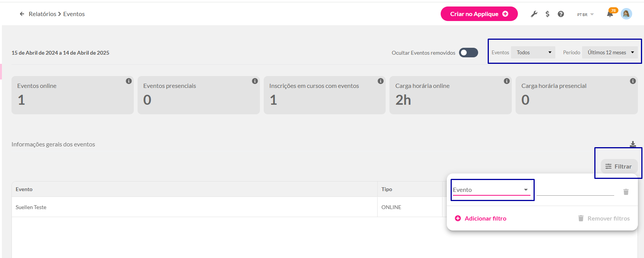The height and width of the screenshot is (258, 644).
Task: Click the back arrow beside Relatórios
Action: pos(22,14)
